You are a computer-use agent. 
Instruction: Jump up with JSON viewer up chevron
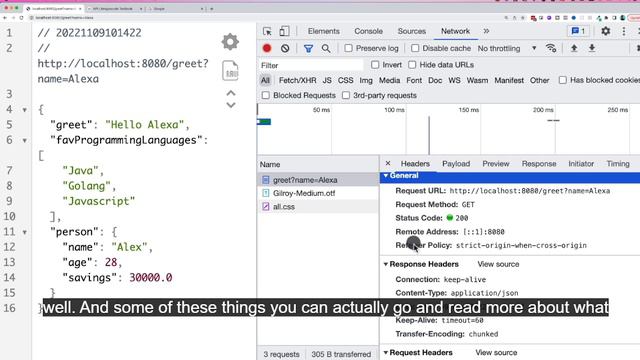(231, 93)
